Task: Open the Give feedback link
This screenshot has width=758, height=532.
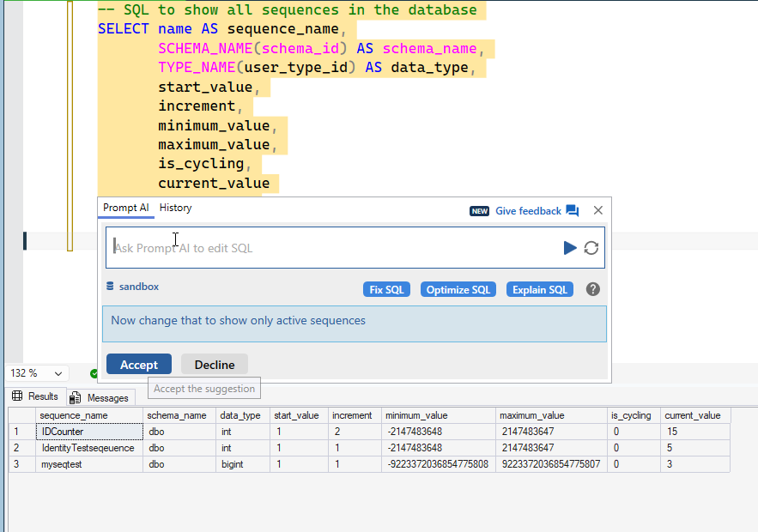Action: tap(528, 211)
